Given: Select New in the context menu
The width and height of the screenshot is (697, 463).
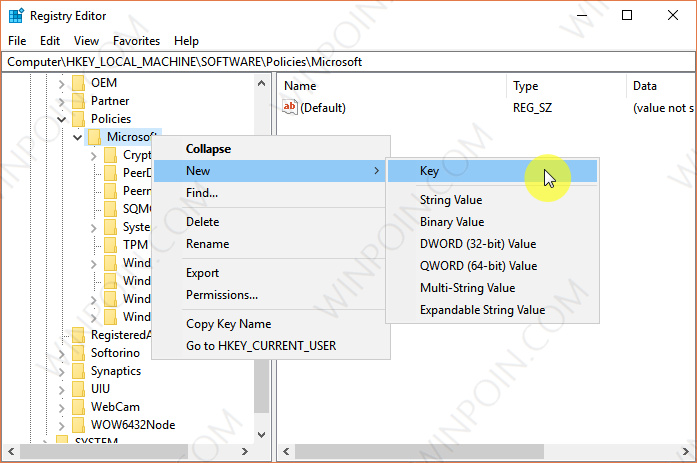Looking at the screenshot, I should [271, 171].
